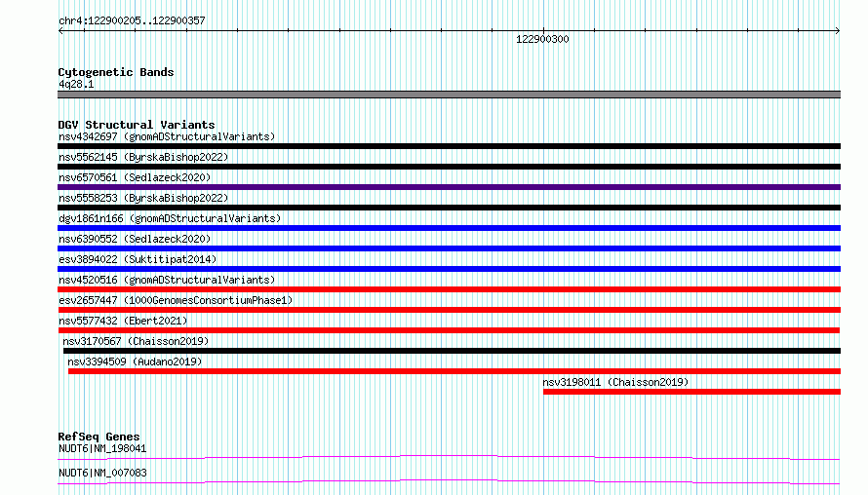Image resolution: width=868 pixels, height=495 pixels.
Task: Select the DGV Structural Variants track heading
Action: (x=137, y=125)
